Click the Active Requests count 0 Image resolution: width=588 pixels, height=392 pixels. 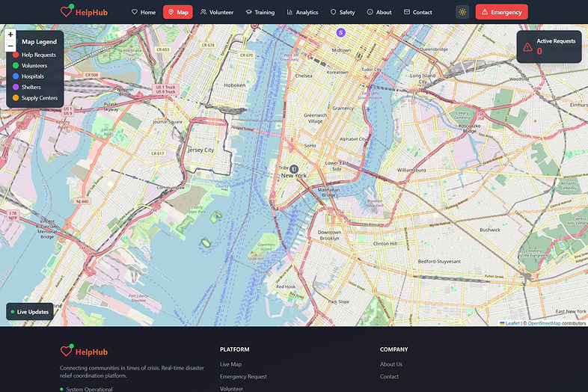coord(539,52)
